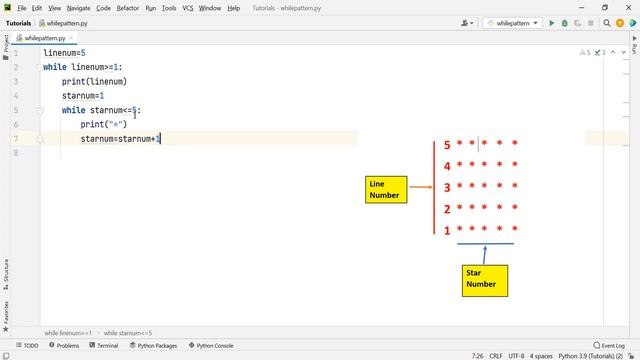Viewport: 640px width, 360px height.
Task: Click the print(linenum) code line
Action: 94,82
